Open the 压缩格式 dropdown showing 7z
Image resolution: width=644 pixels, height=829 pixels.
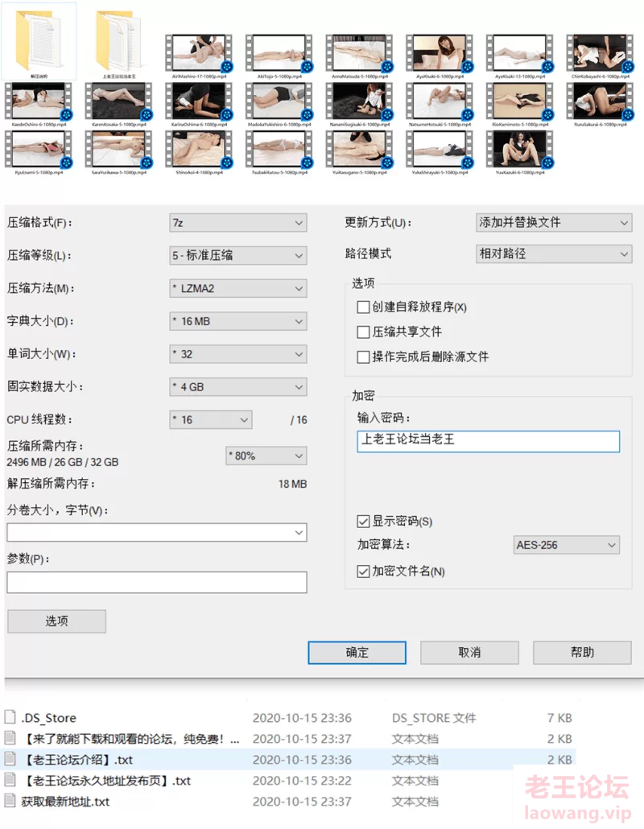coord(238,223)
